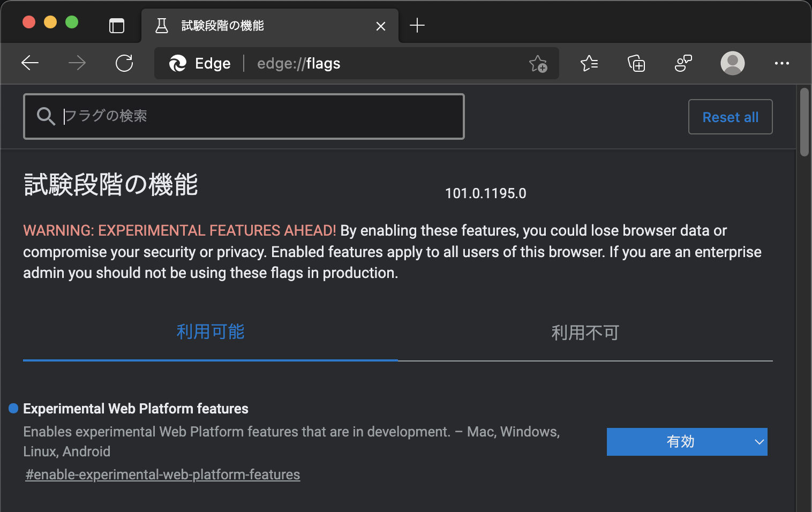Select the 利用可能 tab

(x=210, y=332)
